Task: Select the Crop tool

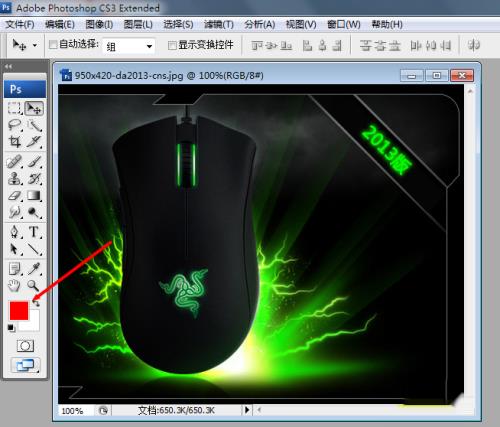Action: tap(14, 142)
